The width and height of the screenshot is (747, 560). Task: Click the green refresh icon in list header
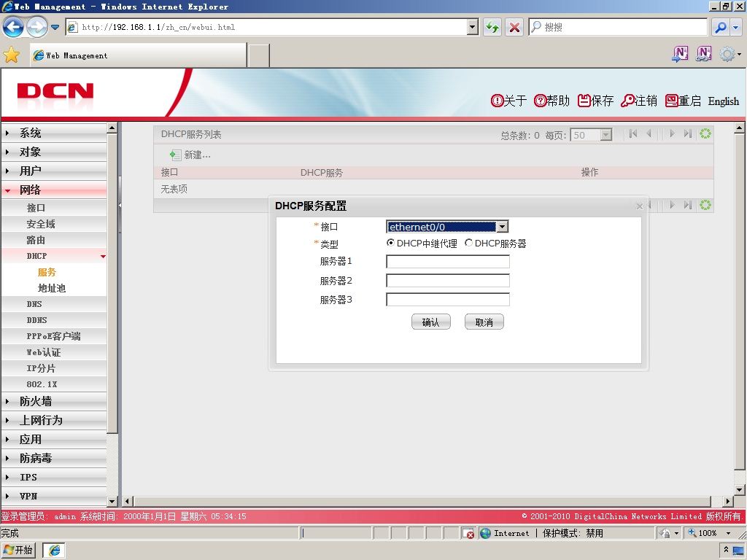(x=705, y=134)
